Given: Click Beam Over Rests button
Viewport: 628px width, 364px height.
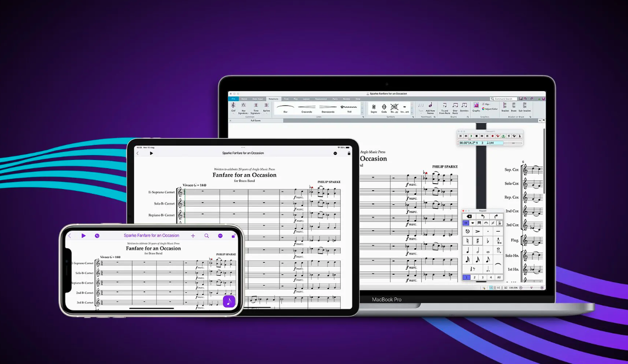Looking at the screenshot, I should [455, 108].
